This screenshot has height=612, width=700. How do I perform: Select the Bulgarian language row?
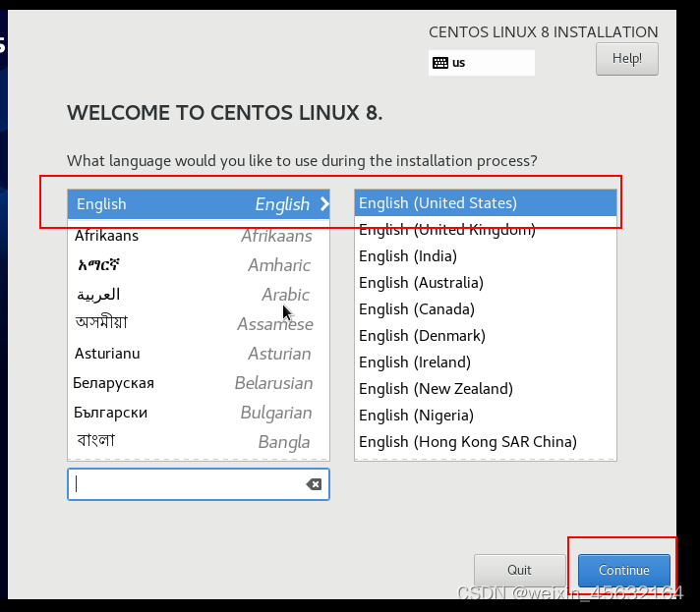pyautogui.click(x=199, y=413)
